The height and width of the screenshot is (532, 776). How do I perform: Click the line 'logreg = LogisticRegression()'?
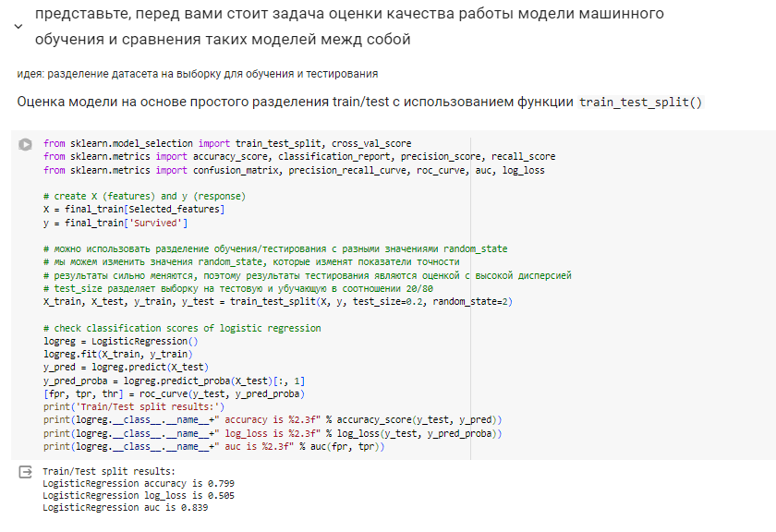click(121, 341)
